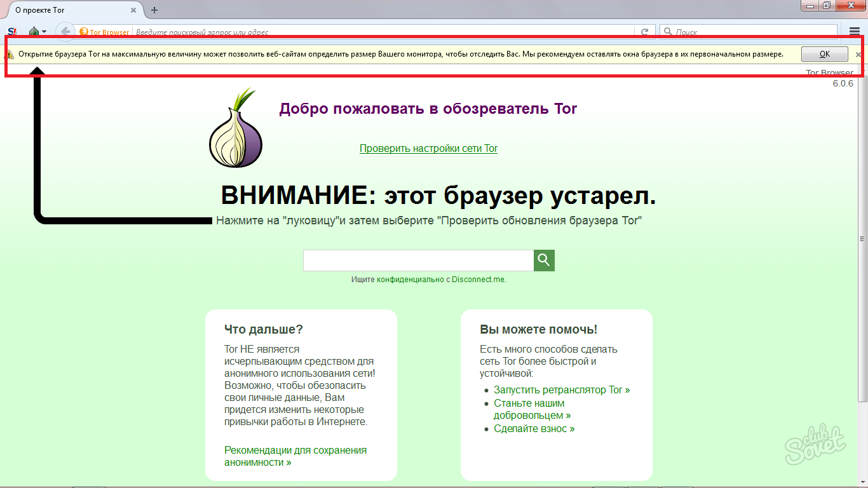
Task: Click the search bar magnifier icon
Action: [668, 32]
